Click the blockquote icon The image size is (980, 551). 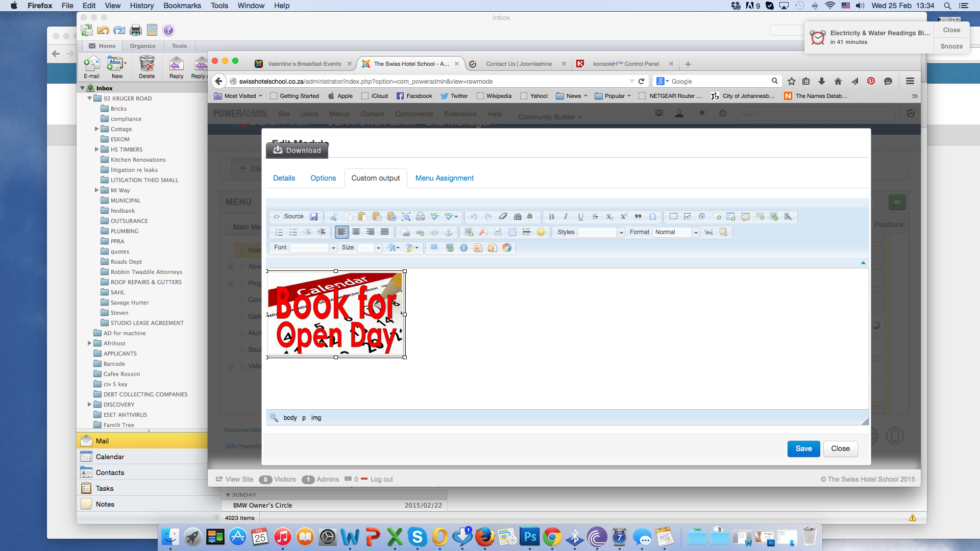[638, 217]
